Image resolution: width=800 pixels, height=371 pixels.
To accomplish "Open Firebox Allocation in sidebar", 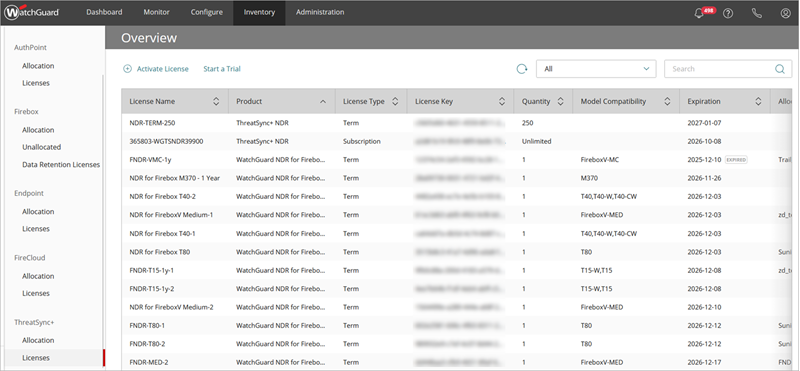I will (38, 130).
